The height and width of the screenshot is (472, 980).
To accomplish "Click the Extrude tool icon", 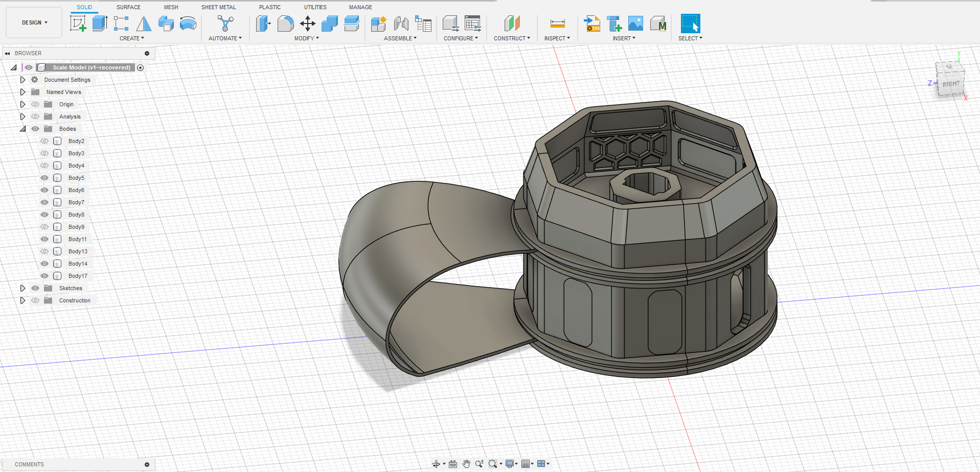I will pyautogui.click(x=100, y=23).
